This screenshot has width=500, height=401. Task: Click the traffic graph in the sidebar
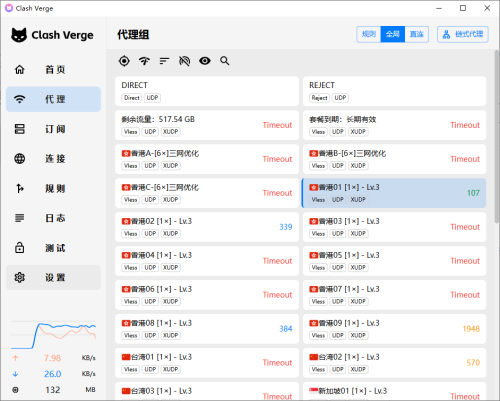(x=53, y=335)
